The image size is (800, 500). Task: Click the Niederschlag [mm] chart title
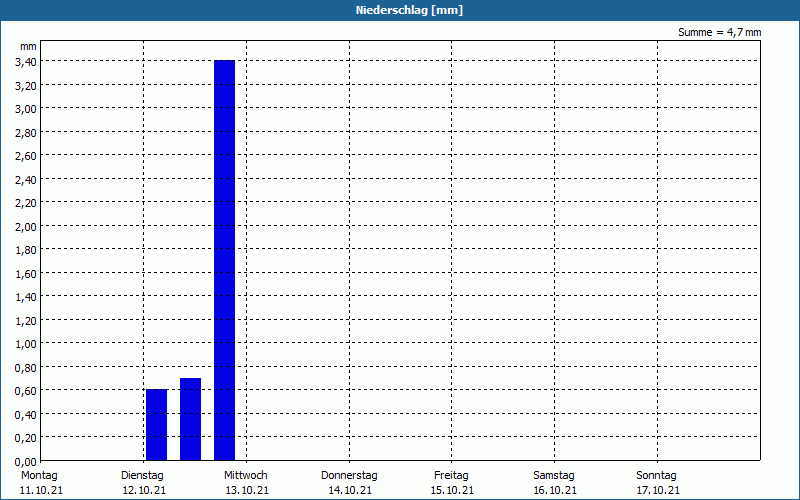[x=409, y=10]
